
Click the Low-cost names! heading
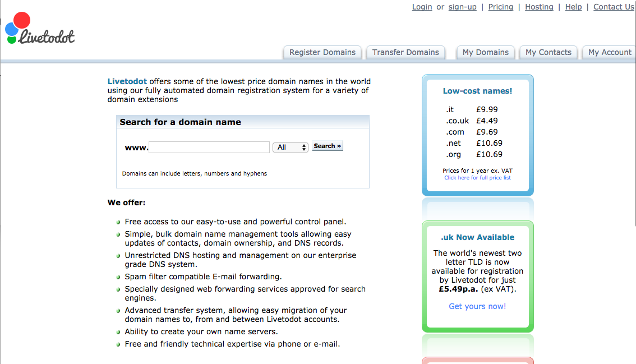(477, 91)
